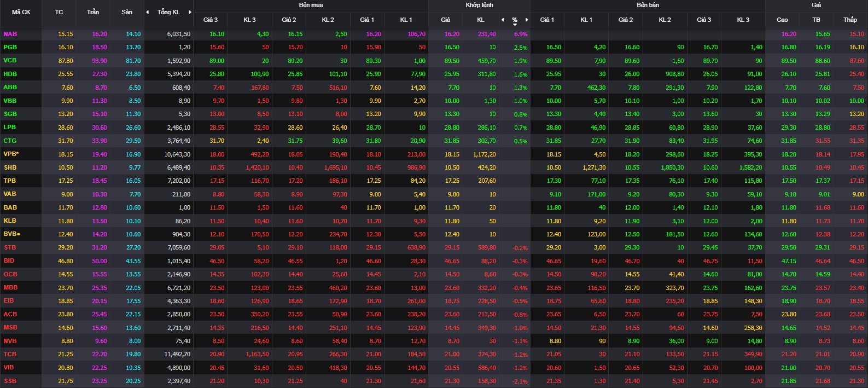Pick the OCB ticker
The image size is (868, 388).
click(10, 274)
